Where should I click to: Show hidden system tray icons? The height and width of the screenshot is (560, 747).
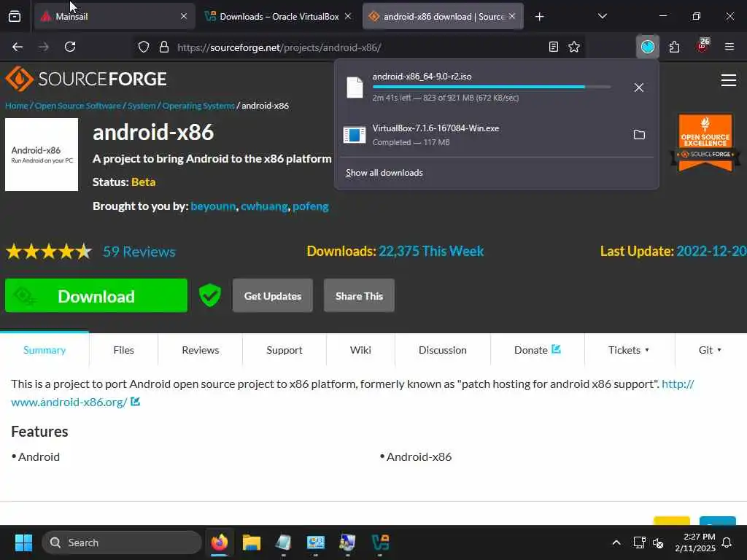pos(616,542)
